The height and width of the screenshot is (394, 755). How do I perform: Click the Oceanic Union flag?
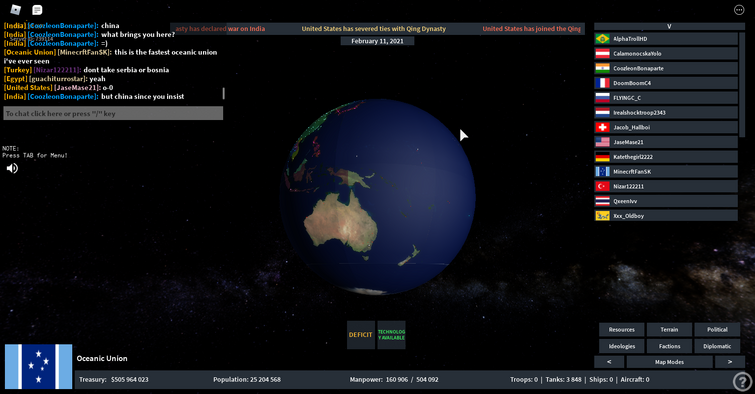coord(39,366)
